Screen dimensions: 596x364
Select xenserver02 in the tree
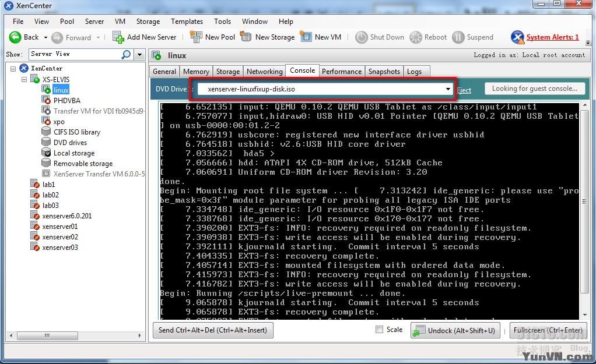click(60, 237)
